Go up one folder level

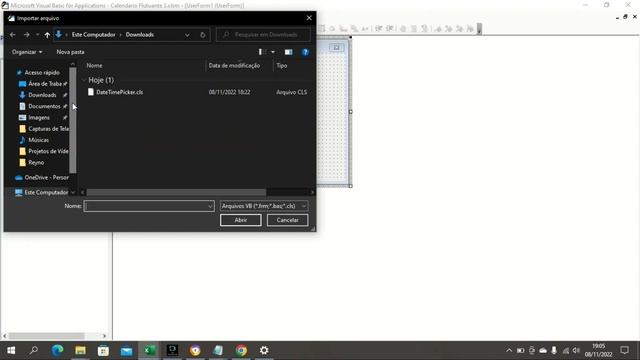pos(47,35)
